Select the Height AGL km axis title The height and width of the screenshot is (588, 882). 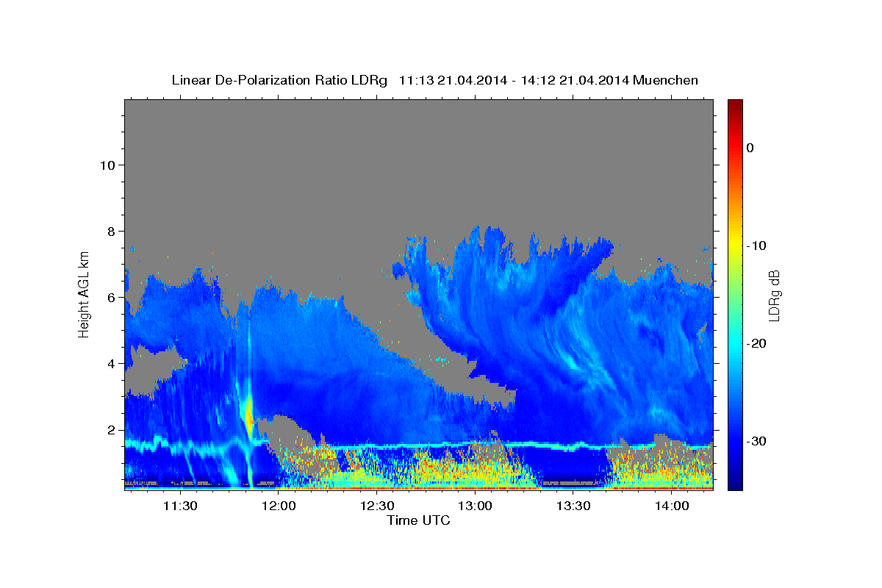[x=85, y=294]
